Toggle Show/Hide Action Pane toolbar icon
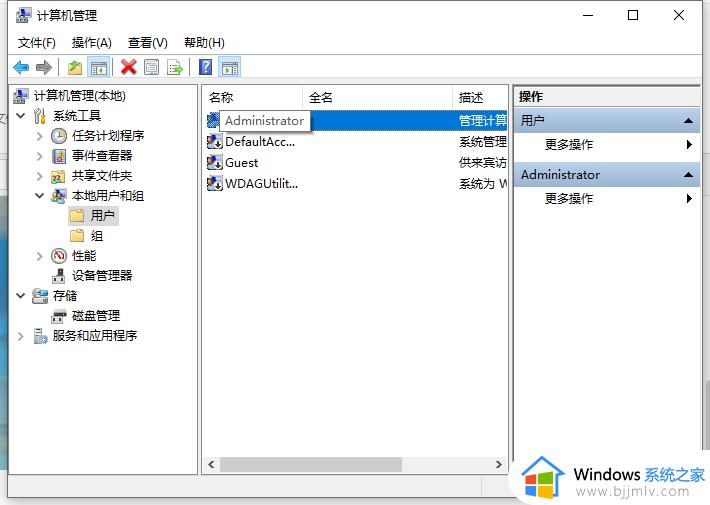Image resolution: width=710 pixels, height=505 pixels. point(230,67)
